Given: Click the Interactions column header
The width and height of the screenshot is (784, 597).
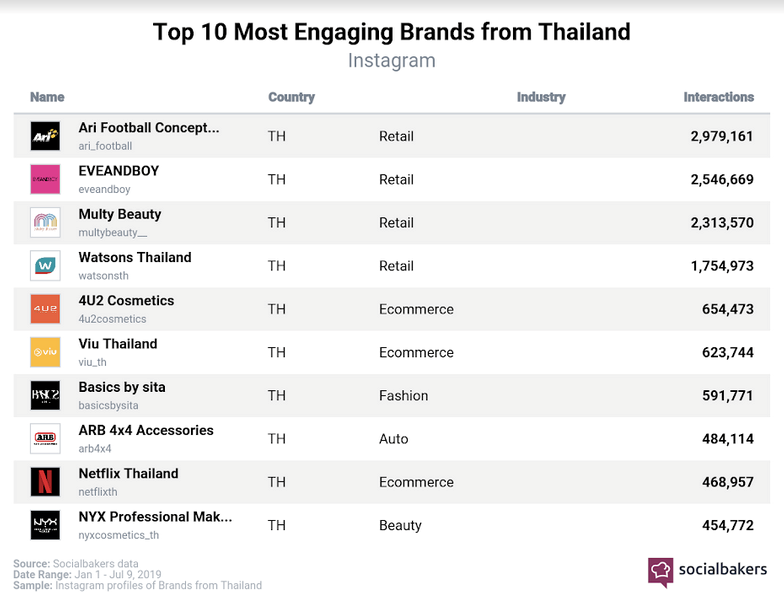Looking at the screenshot, I should (x=718, y=97).
